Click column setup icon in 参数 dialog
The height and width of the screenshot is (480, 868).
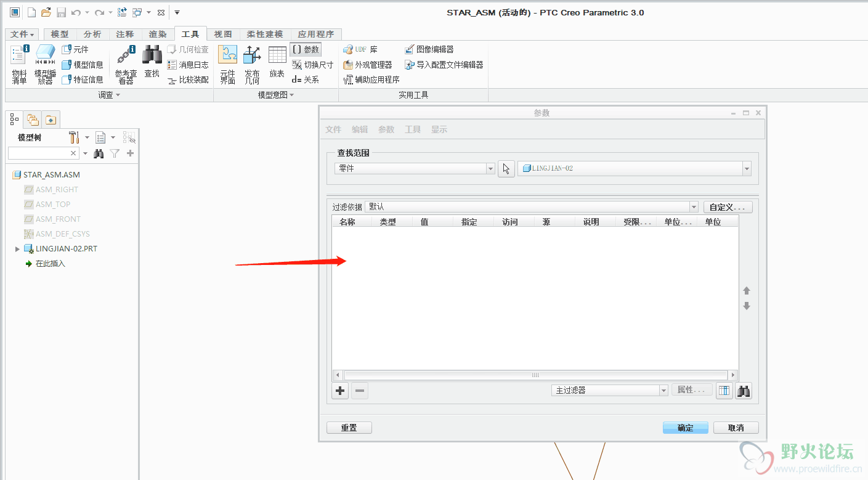click(724, 391)
